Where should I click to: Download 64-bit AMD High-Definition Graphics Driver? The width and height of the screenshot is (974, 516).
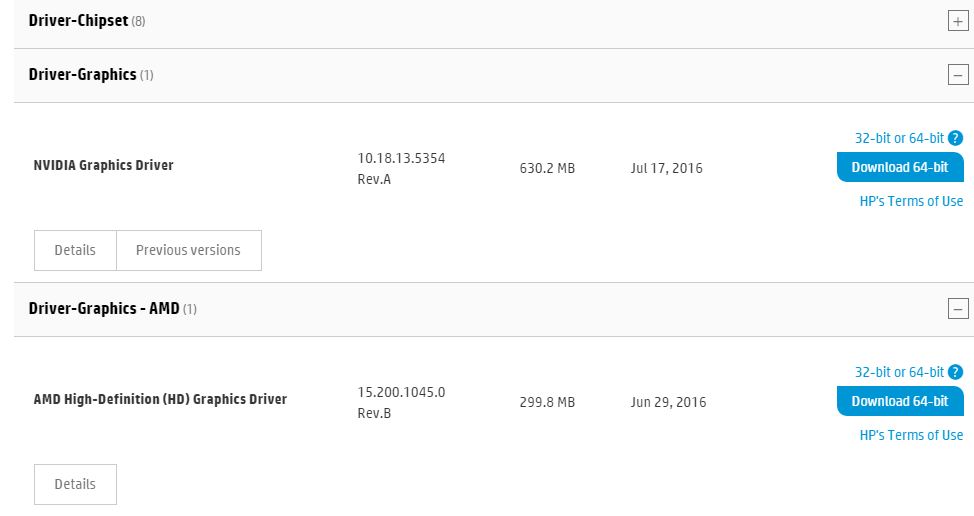[x=899, y=401]
